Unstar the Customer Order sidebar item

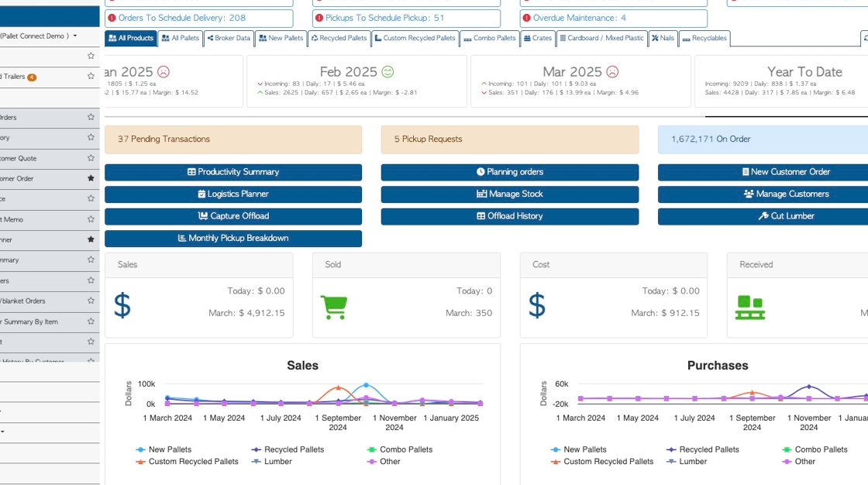pos(91,178)
